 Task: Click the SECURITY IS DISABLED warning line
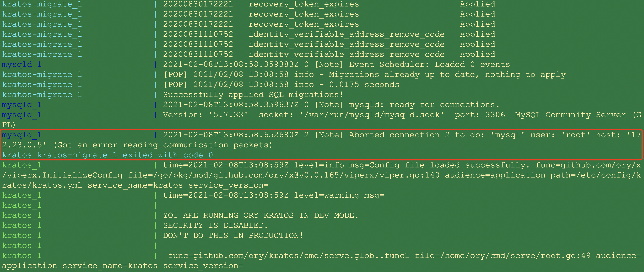[x=215, y=225]
